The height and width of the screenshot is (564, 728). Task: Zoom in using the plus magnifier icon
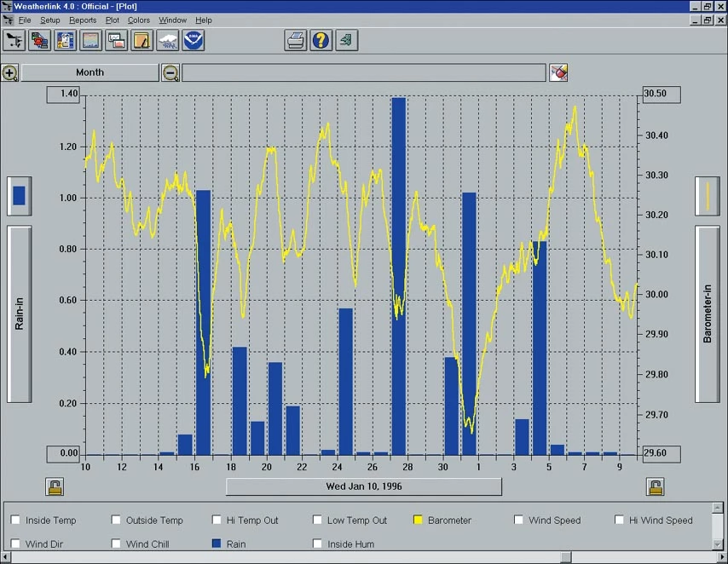coord(9,73)
